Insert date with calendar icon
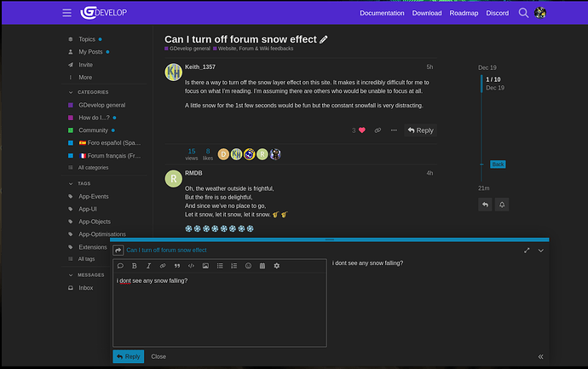The height and width of the screenshot is (369, 588). click(262, 266)
